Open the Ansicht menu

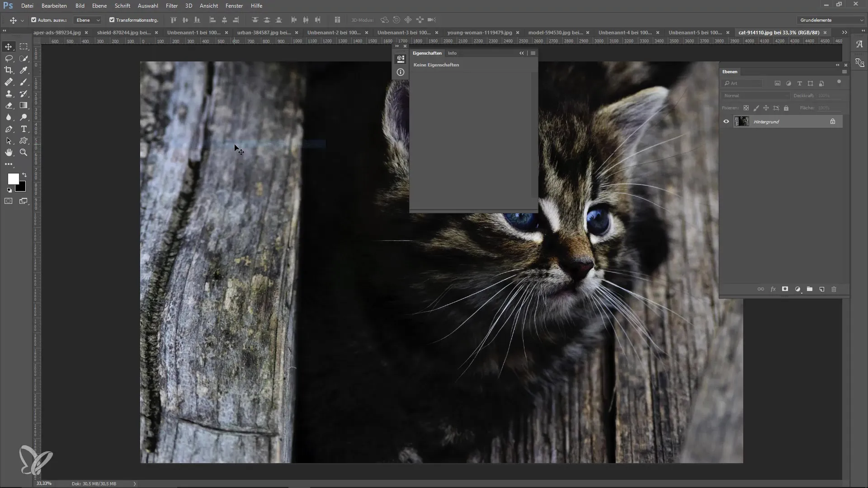click(x=209, y=6)
